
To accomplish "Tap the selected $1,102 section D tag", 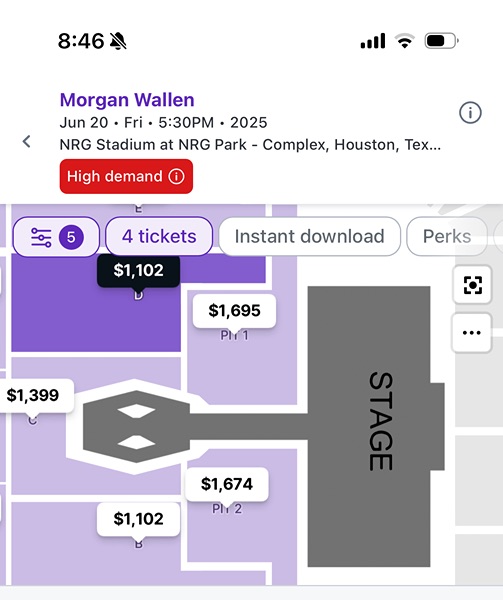I will click(x=138, y=271).
